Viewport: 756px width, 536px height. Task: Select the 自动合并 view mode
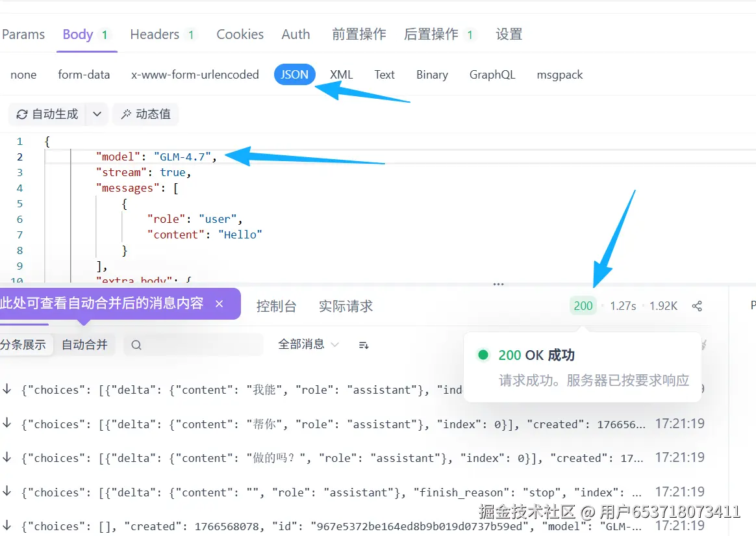tap(84, 344)
